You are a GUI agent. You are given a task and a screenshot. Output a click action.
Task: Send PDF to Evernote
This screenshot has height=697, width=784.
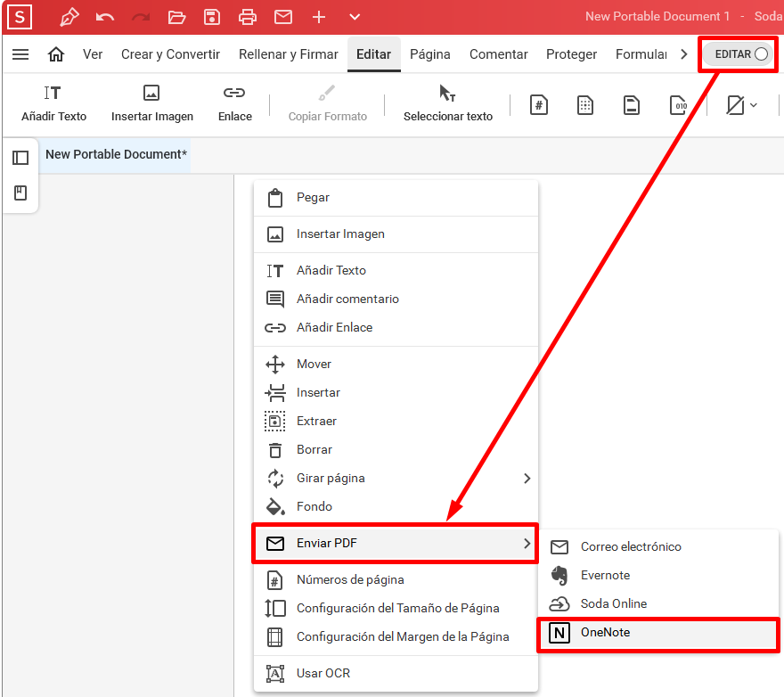click(659, 576)
